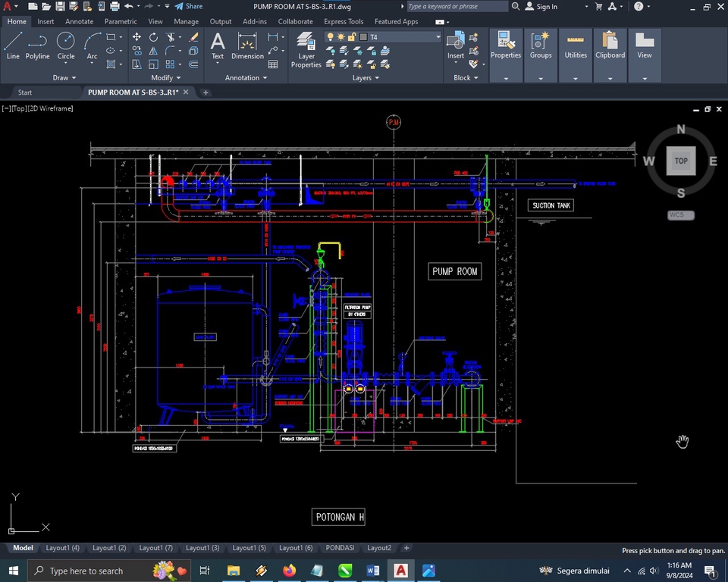Toggle lock icon for layer T4
Screen dimensions: 728x582
pyautogui.click(x=352, y=36)
